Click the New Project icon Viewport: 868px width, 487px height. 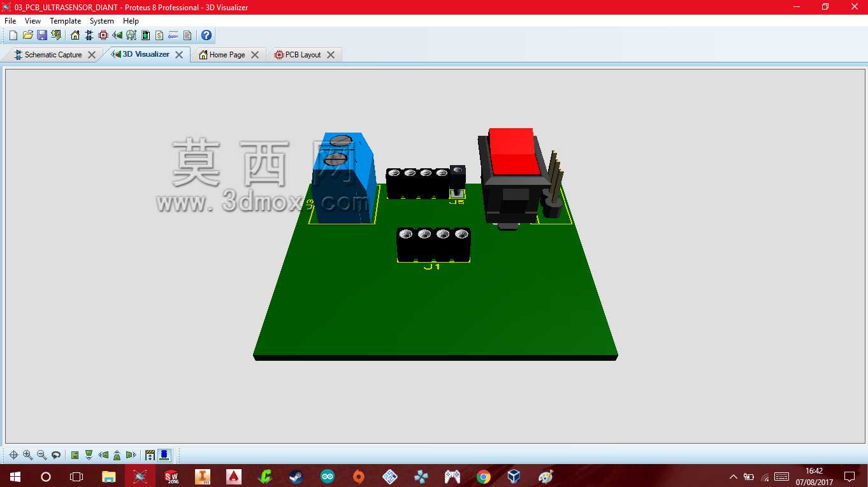click(13, 35)
